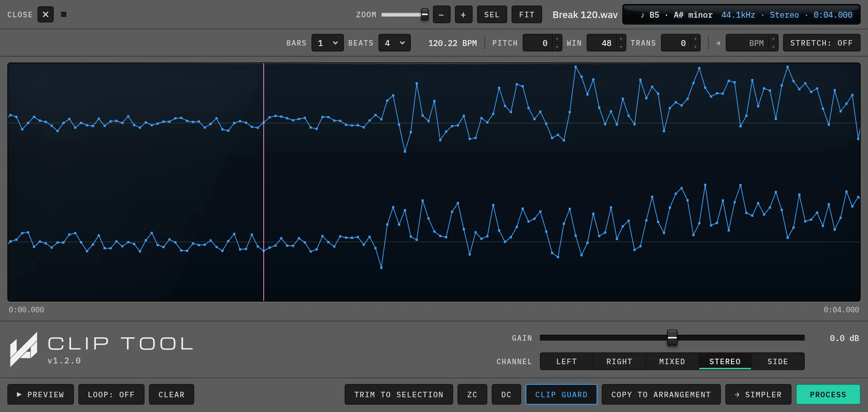This screenshot has width=868, height=412.
Task: Click the PROCESS button
Action: click(x=828, y=395)
